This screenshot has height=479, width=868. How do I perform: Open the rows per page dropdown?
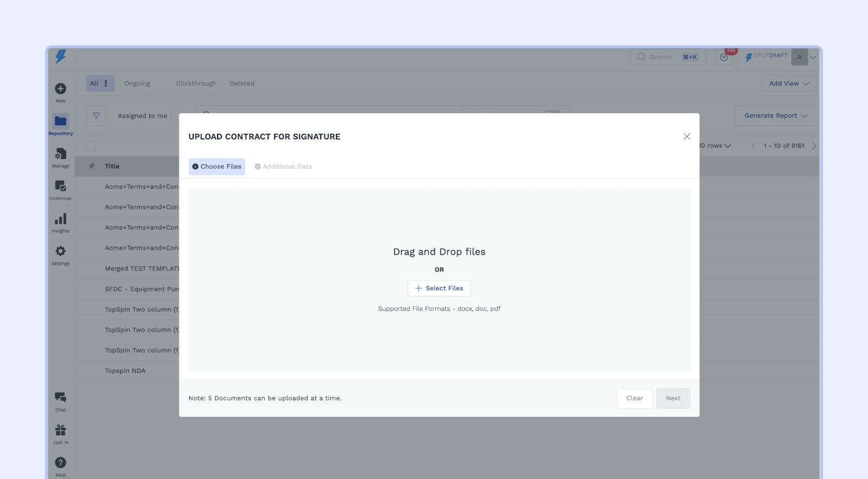(716, 146)
